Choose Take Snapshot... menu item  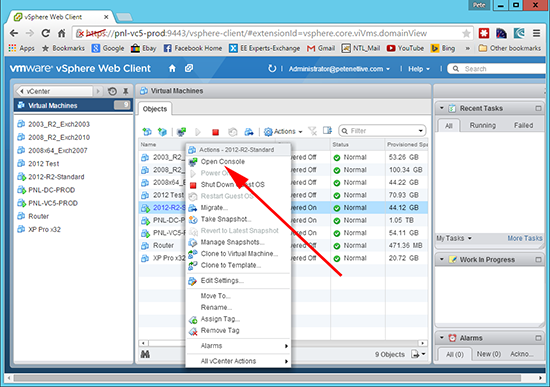(238, 219)
